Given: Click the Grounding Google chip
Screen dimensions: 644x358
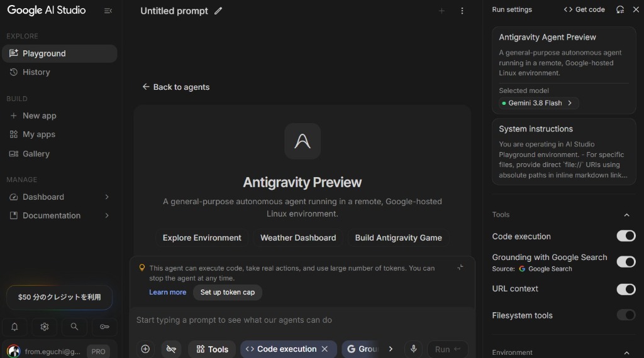Looking at the screenshot, I should 362,349.
